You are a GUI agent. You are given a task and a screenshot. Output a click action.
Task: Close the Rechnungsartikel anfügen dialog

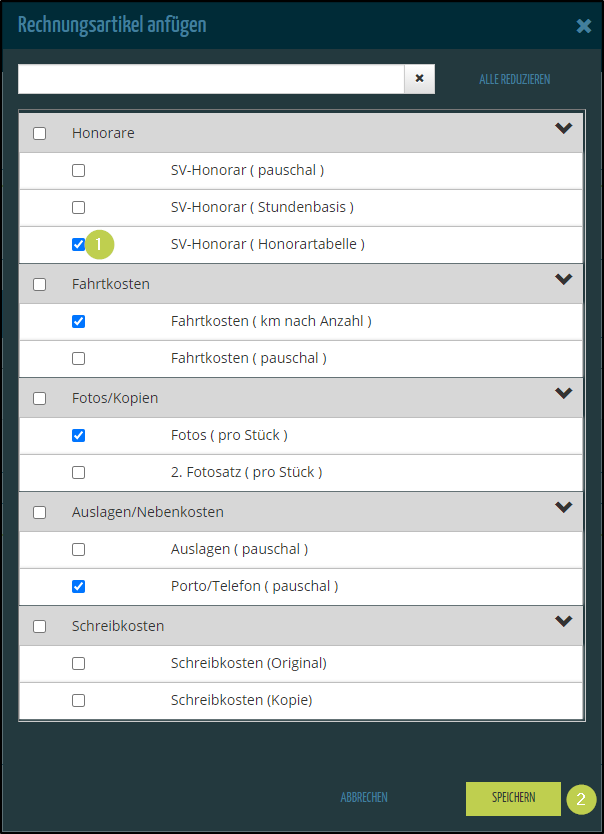click(x=584, y=26)
